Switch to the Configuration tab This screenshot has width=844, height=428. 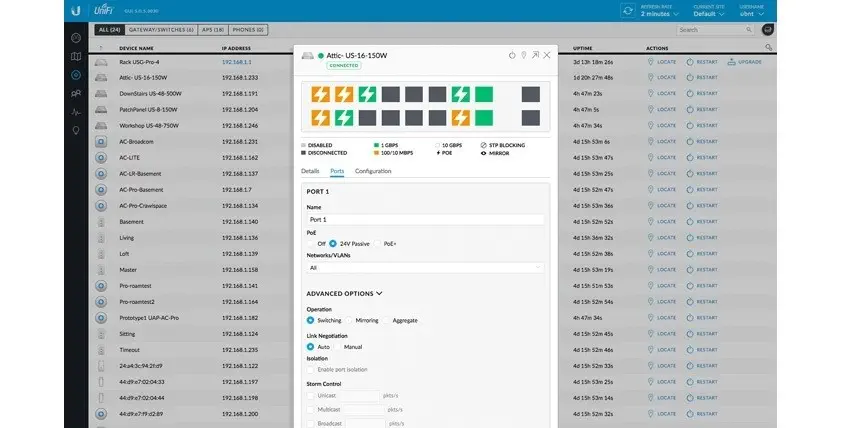coord(373,171)
